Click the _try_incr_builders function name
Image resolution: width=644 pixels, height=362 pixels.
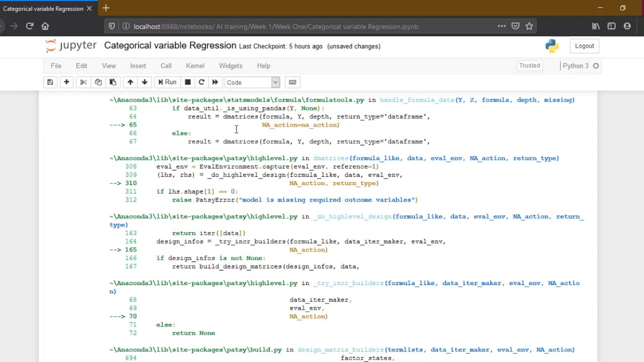349,283
